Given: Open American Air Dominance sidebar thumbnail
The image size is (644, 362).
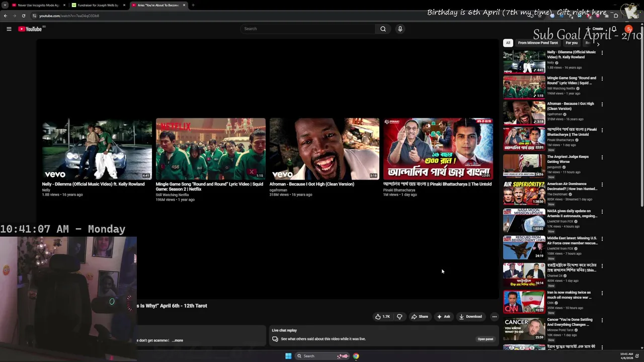Looking at the screenshot, I should pyautogui.click(x=524, y=193).
